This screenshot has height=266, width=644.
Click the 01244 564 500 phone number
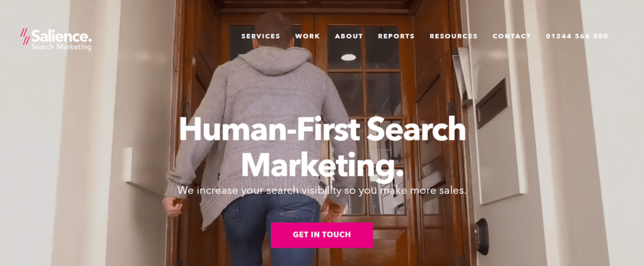[577, 36]
